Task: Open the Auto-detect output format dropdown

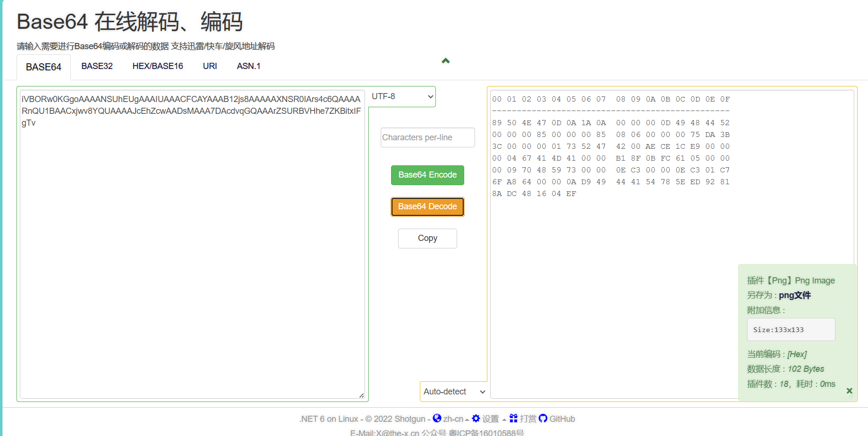Action: (453, 392)
